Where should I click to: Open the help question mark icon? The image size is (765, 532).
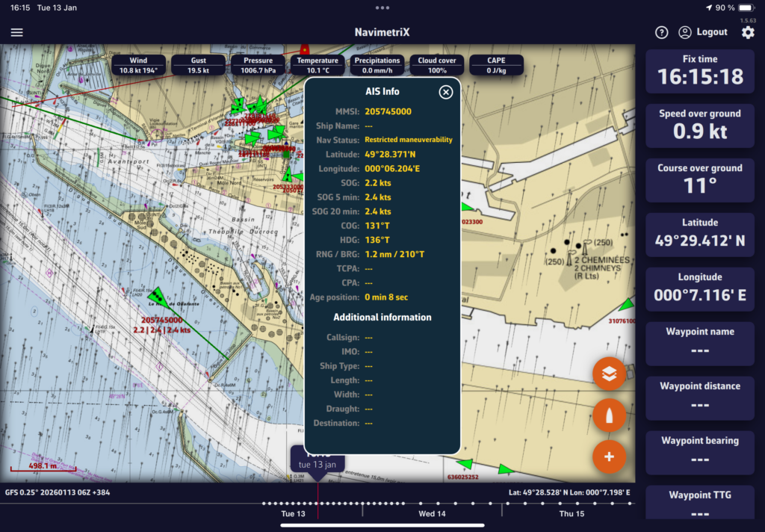[661, 33]
